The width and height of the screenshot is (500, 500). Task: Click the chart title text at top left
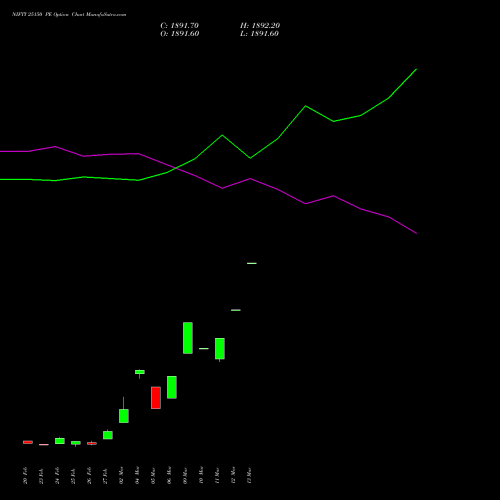(69, 15)
